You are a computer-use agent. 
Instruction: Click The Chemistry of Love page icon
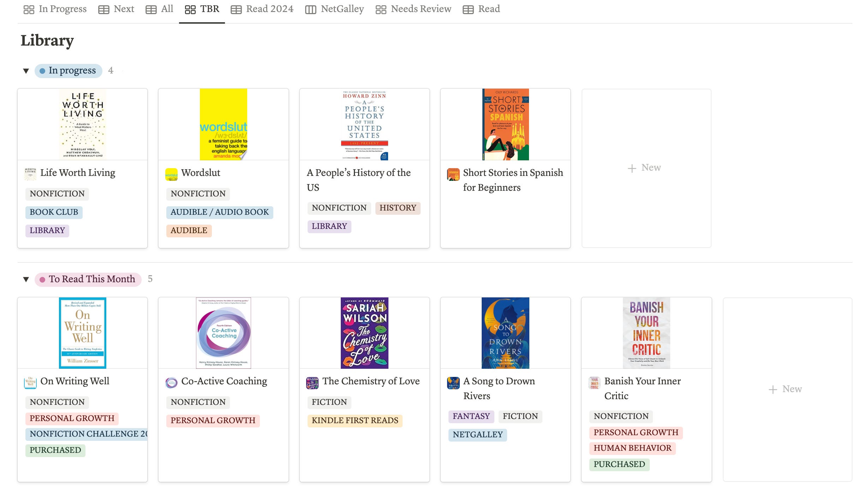click(312, 383)
